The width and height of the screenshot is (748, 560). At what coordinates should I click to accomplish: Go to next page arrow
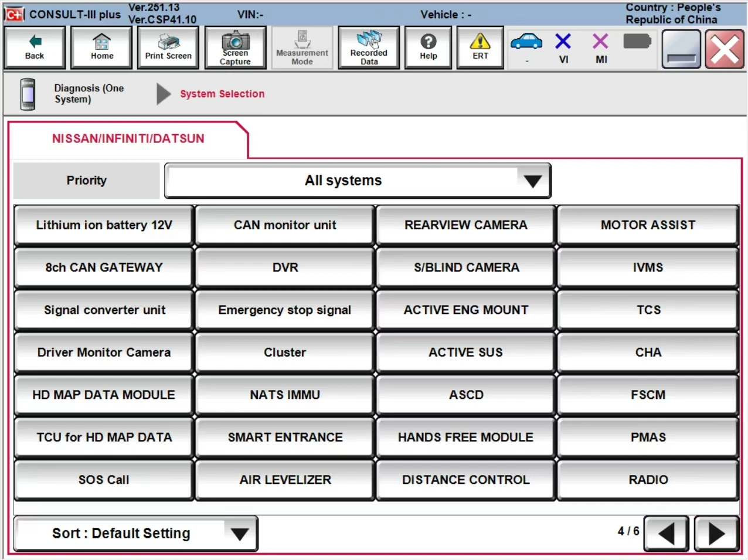(x=716, y=534)
